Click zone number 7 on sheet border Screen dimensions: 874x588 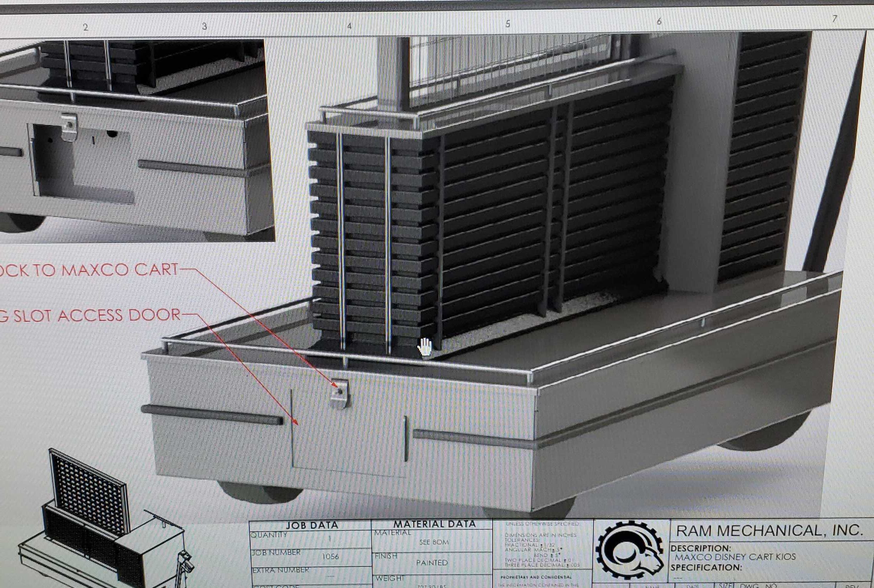pos(835,18)
